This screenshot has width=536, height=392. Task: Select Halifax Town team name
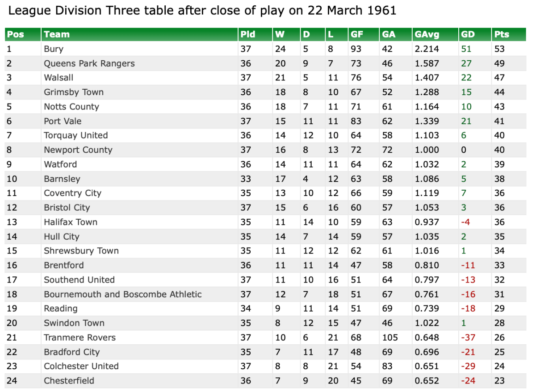pyautogui.click(x=71, y=222)
